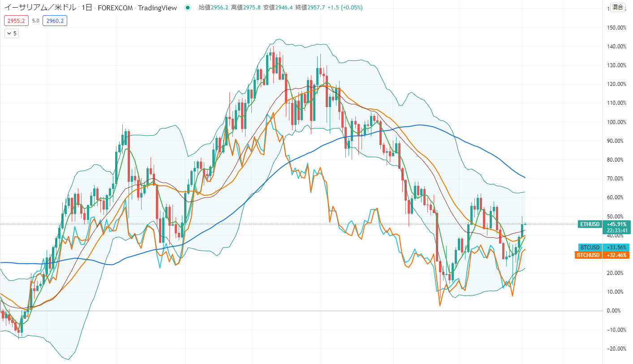Click the +33.56% BTCUSD value tag

(x=616, y=248)
